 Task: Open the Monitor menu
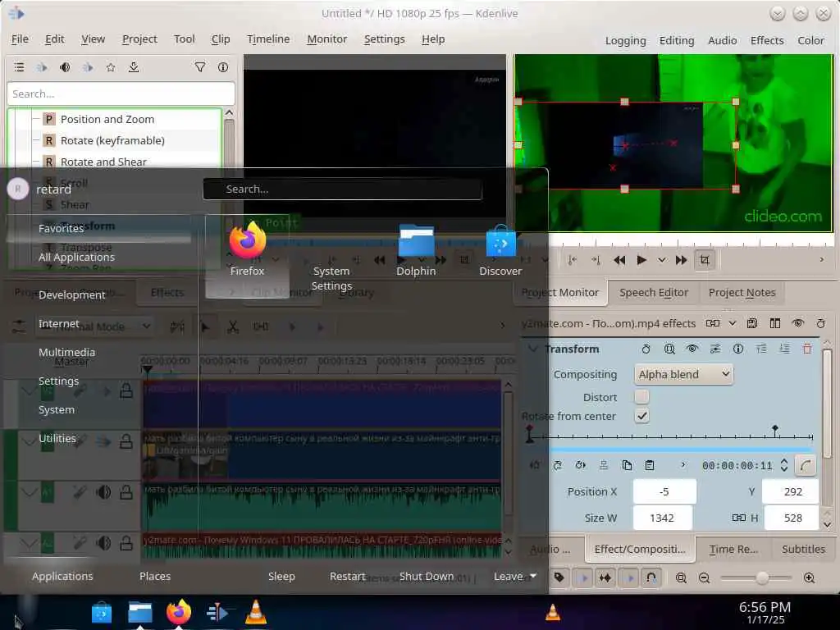(326, 39)
